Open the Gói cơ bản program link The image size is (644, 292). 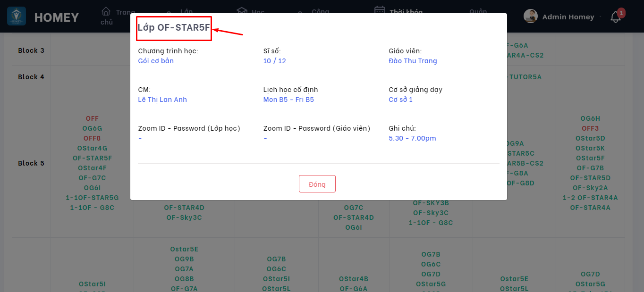(x=156, y=61)
